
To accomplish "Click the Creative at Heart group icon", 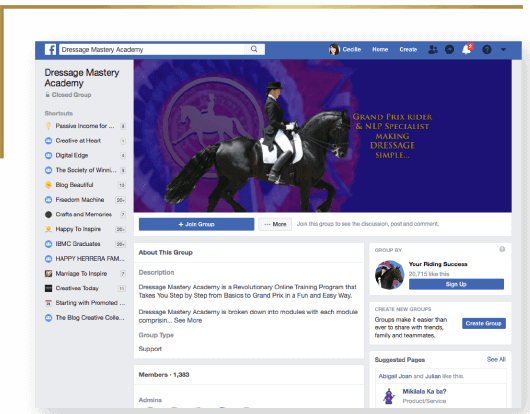I will 48,141.
